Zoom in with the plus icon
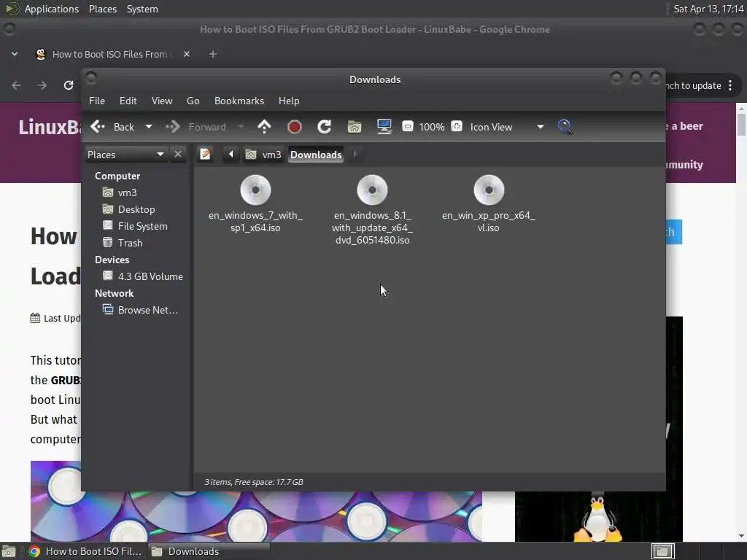 457,126
